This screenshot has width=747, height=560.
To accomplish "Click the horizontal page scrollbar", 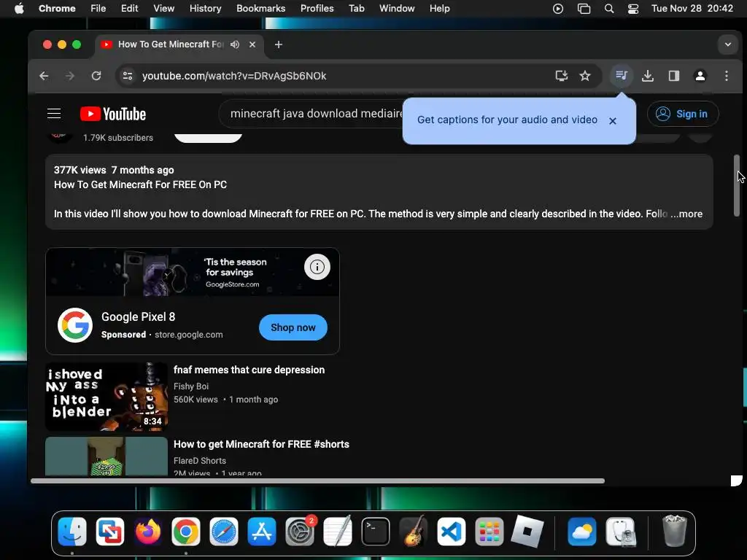I will (318, 481).
